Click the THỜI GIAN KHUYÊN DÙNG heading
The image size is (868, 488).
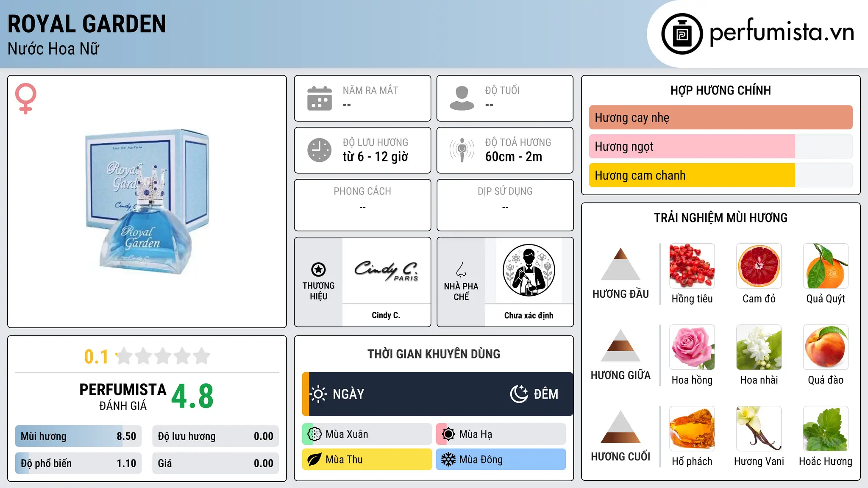pos(434,354)
